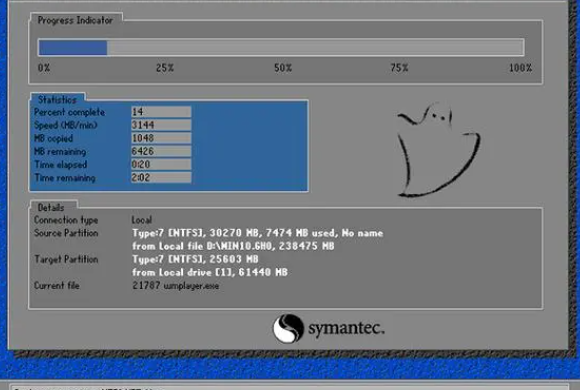The height and width of the screenshot is (390, 580).
Task: Click the symantec wordmark text
Action: [x=346, y=328]
